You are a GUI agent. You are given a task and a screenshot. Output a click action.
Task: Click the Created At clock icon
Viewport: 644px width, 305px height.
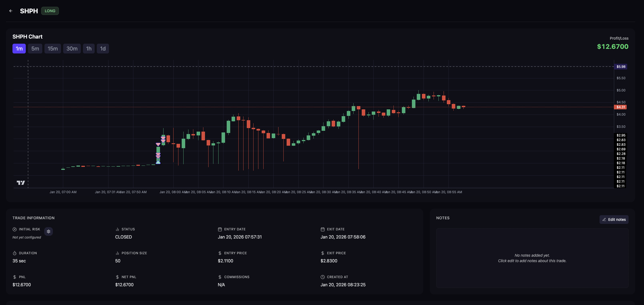[x=322, y=277]
